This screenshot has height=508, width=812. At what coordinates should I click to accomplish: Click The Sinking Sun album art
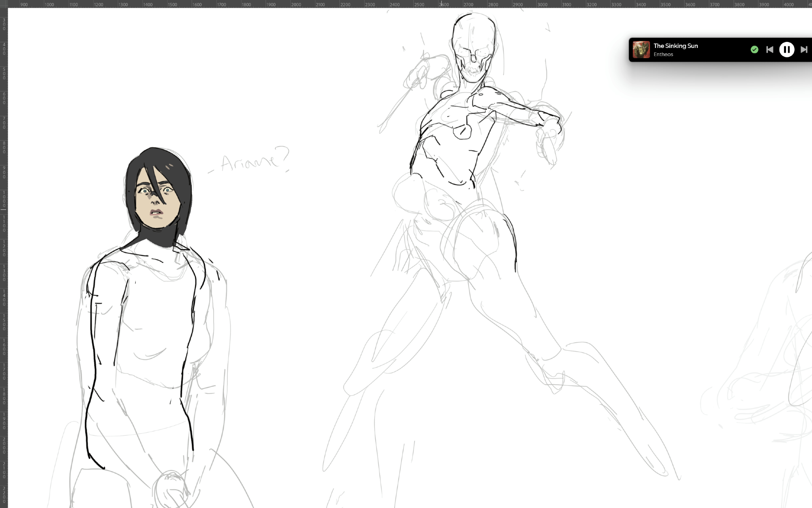click(641, 50)
